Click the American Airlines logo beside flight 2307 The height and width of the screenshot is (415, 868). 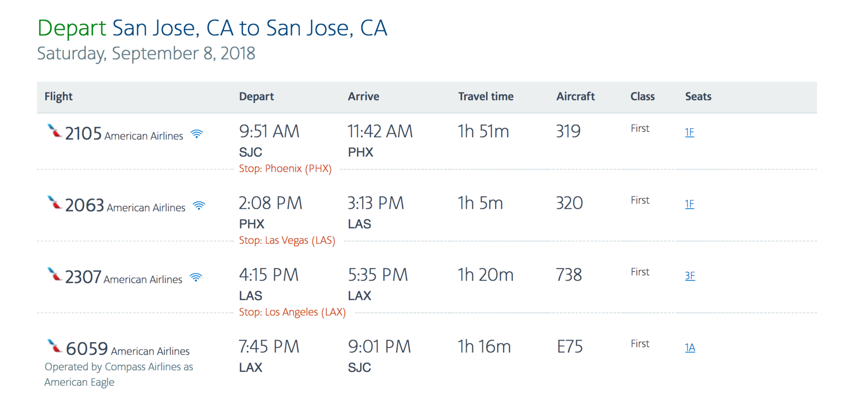click(54, 274)
